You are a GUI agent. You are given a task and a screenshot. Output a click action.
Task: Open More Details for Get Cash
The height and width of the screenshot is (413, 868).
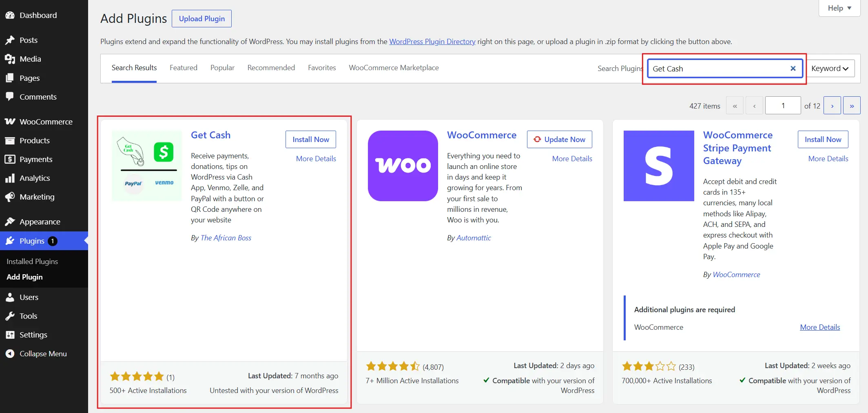pos(316,159)
